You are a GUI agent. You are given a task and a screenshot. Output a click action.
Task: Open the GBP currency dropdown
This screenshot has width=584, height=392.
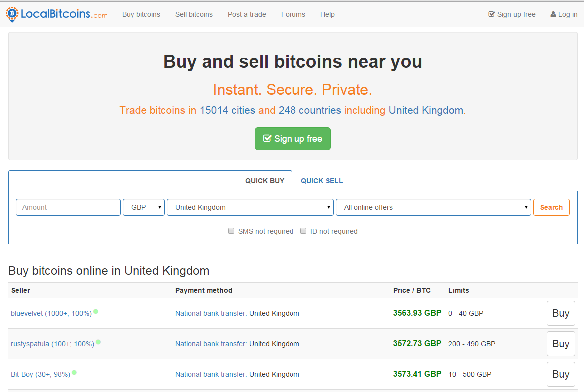(x=144, y=207)
